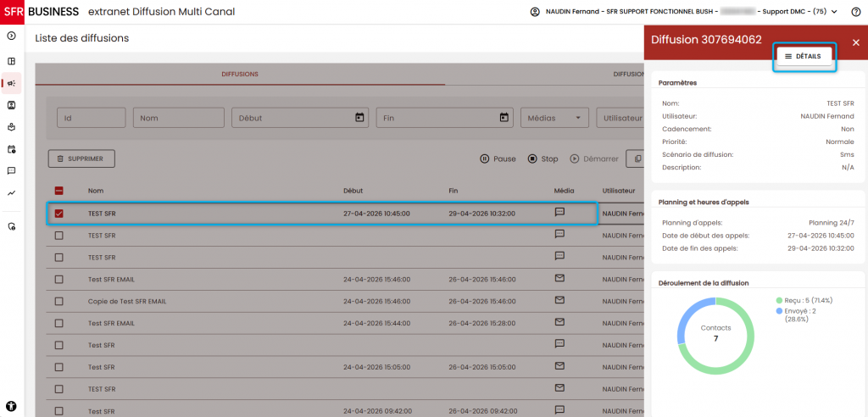Click the Fin column header

(x=453, y=191)
